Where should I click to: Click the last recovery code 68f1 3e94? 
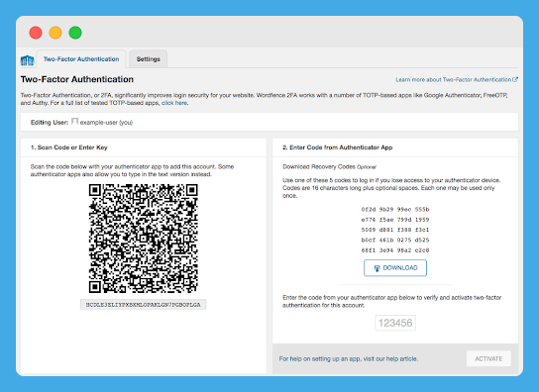[x=395, y=250]
